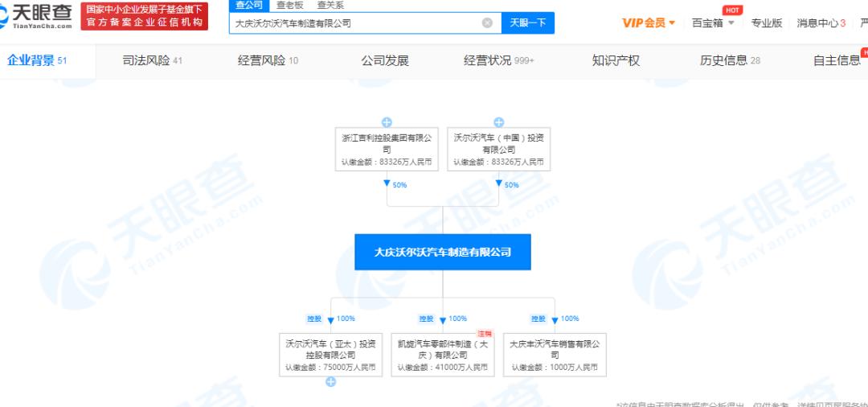Click 控股 tag above 沃尔沃汽车（亚太）node
Screen dimensions: 868x407
[314, 319]
